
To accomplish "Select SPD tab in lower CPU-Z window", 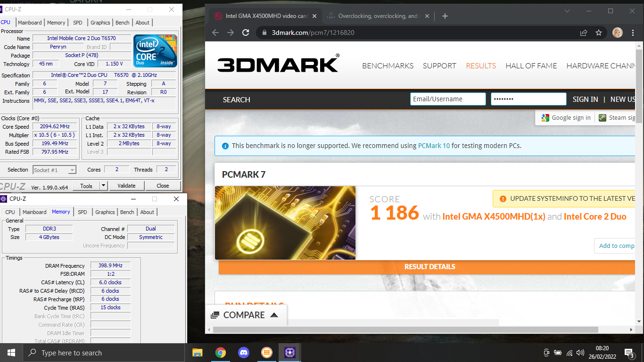I will point(83,212).
